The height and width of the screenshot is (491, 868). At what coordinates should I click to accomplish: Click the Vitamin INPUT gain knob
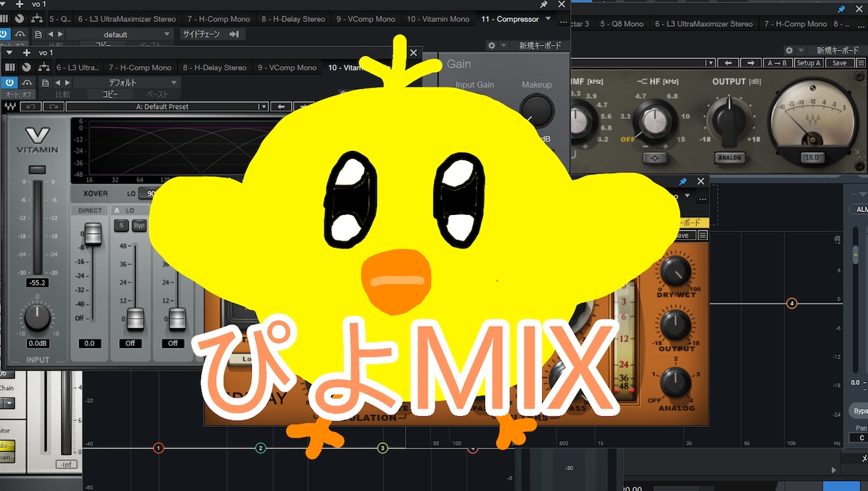click(x=37, y=317)
